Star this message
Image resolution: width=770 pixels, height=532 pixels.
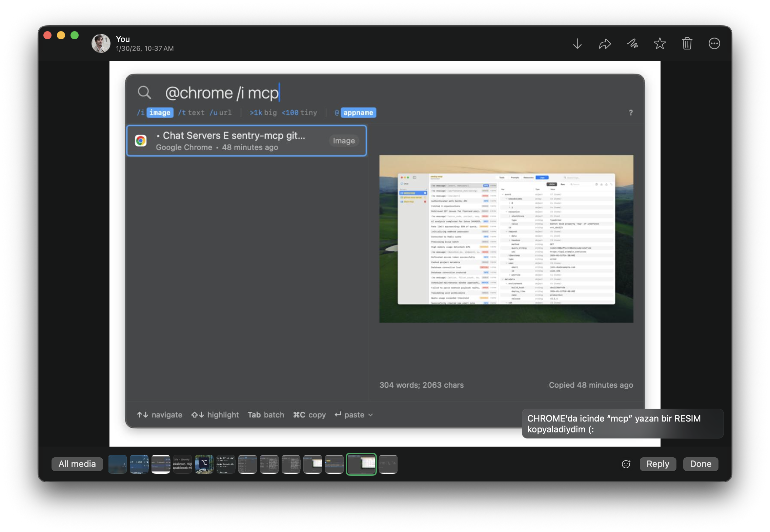point(660,43)
